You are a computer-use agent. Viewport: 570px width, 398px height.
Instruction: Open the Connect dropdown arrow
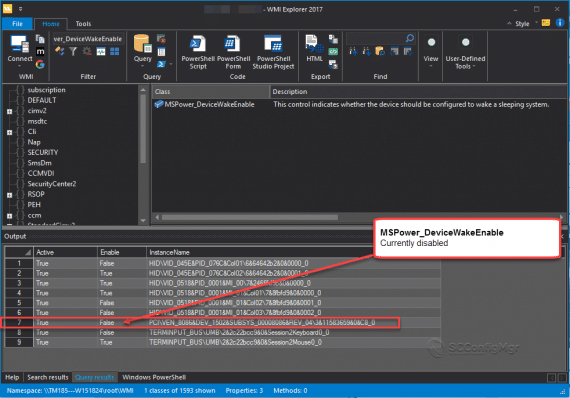(x=19, y=66)
